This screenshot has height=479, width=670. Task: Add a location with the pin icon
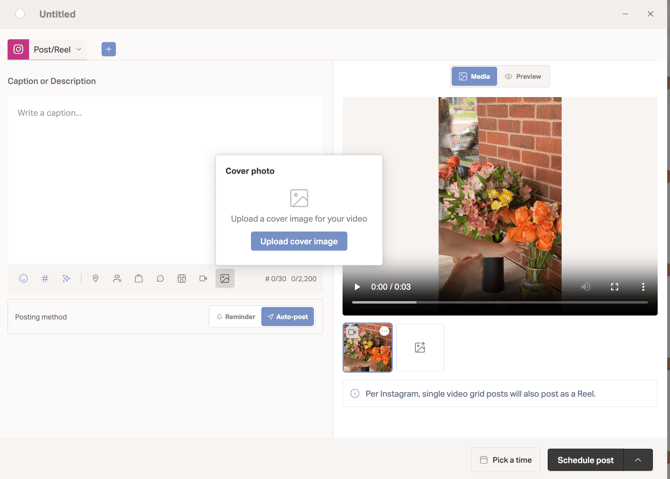point(96,279)
